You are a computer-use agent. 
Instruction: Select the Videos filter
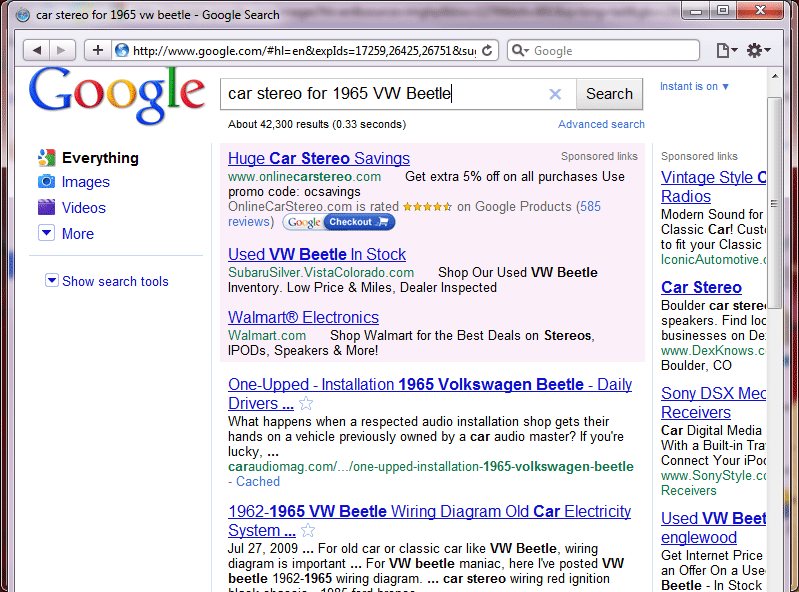tap(84, 208)
